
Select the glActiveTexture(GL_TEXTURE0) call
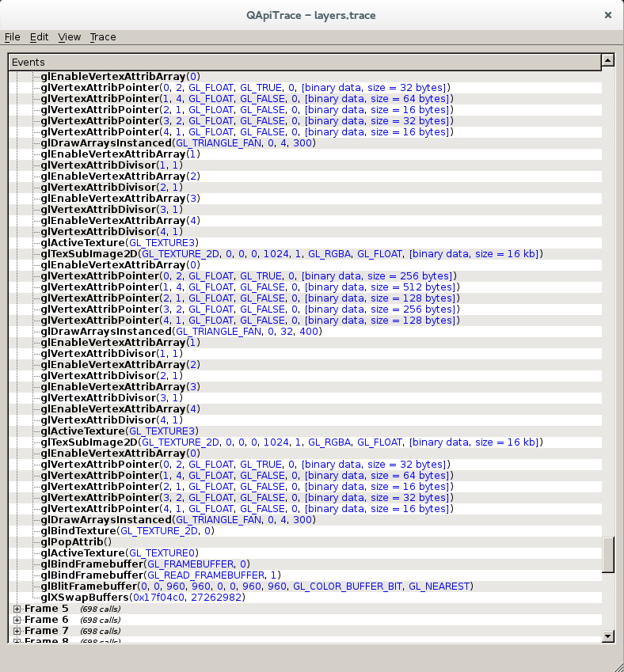click(120, 553)
